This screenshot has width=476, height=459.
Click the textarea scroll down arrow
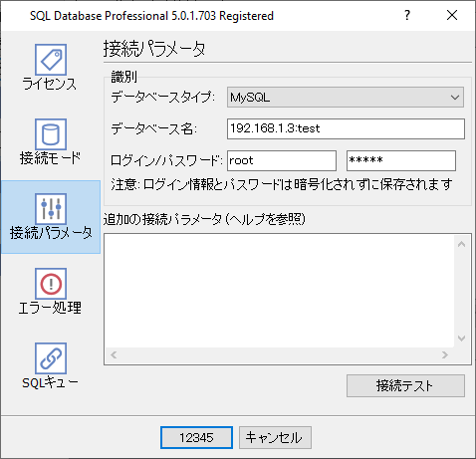tap(461, 339)
